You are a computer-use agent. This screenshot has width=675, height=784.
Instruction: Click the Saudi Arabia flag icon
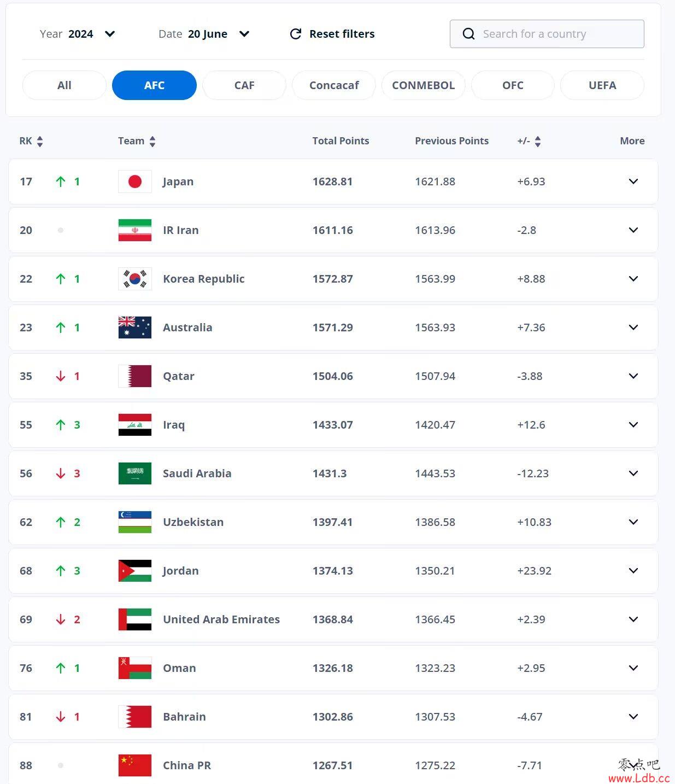(x=134, y=473)
